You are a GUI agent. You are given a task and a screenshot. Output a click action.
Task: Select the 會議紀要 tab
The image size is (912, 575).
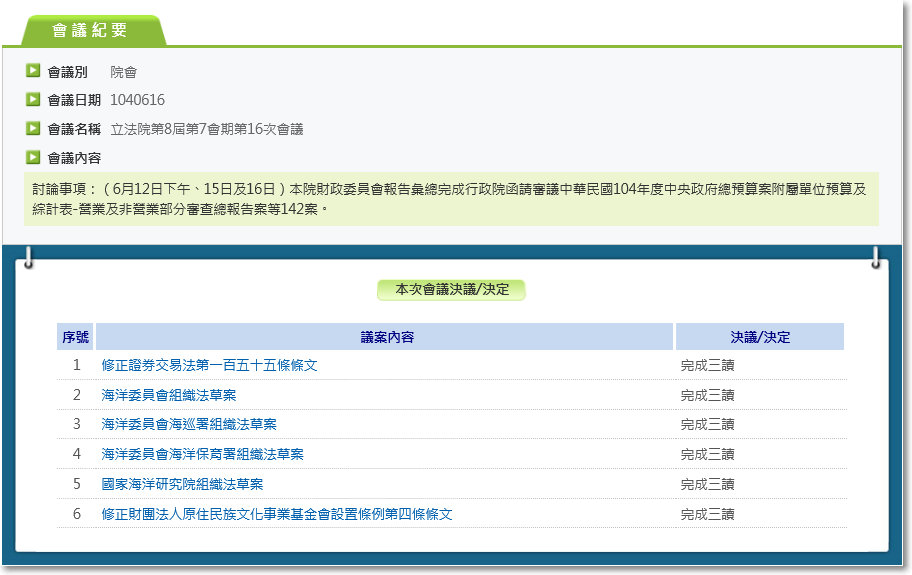90,30
